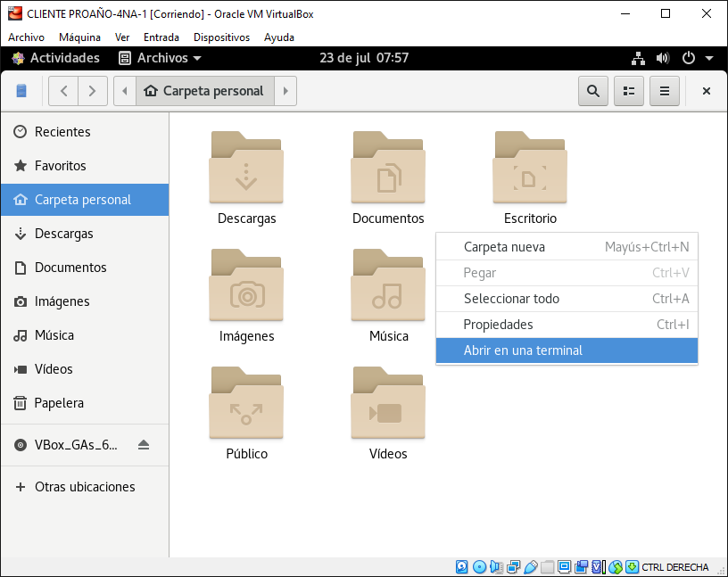Choose Abrir en una terminal
This screenshot has height=577, width=728.
(x=567, y=350)
